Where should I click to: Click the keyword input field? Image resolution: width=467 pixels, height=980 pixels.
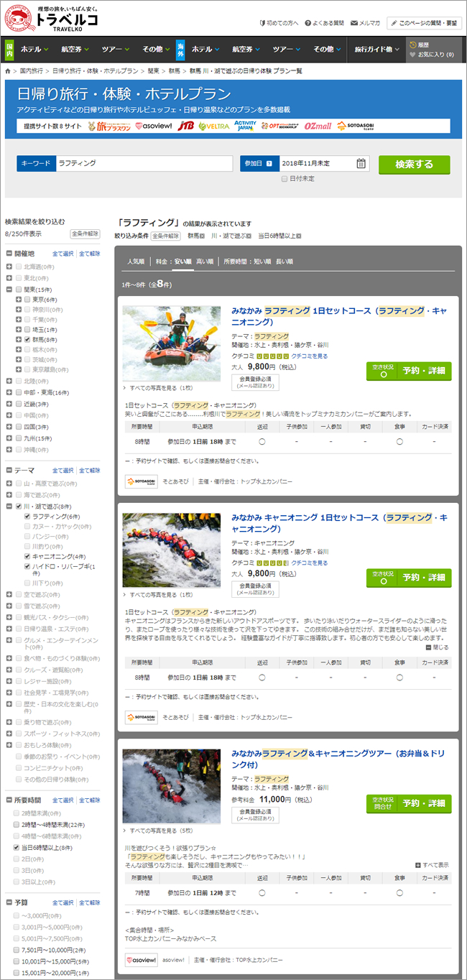coord(144,164)
